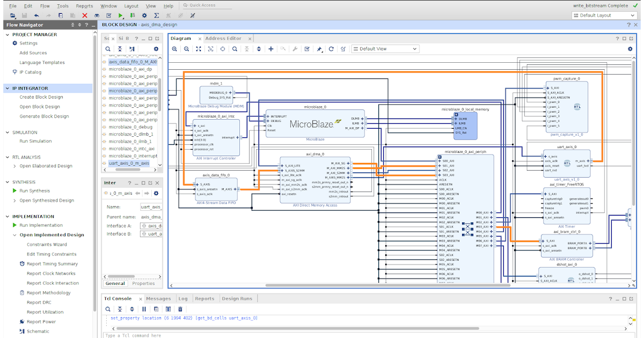Pin the Flow Navigator panel

[80, 25]
